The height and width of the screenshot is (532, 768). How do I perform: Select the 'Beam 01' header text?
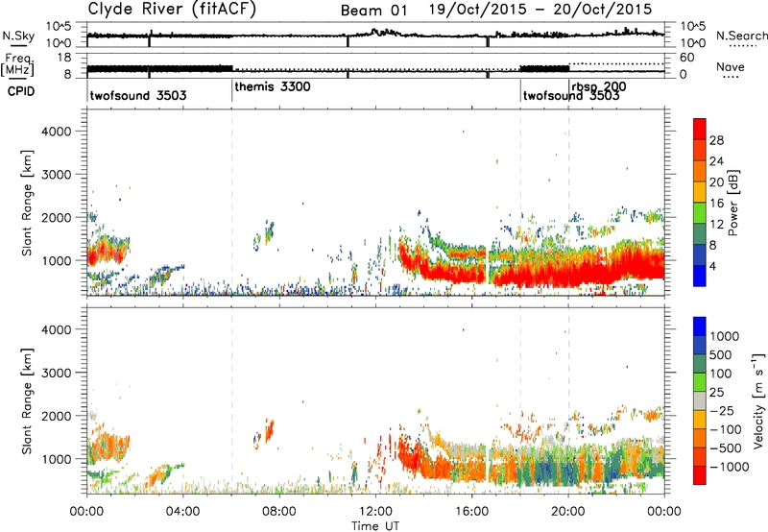[x=373, y=11]
